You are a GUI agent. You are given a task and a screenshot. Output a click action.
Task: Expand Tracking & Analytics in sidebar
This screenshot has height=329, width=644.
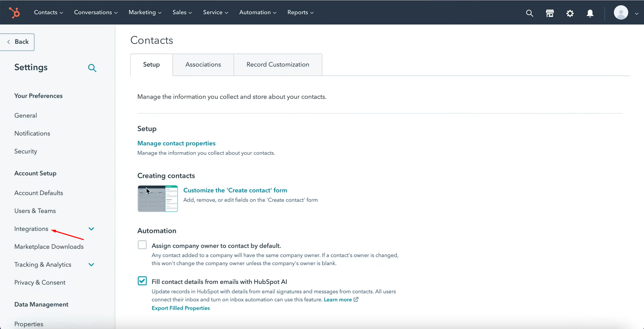tap(91, 264)
